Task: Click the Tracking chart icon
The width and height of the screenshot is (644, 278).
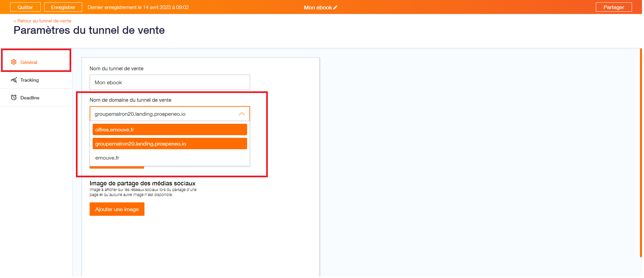Action: (x=14, y=80)
